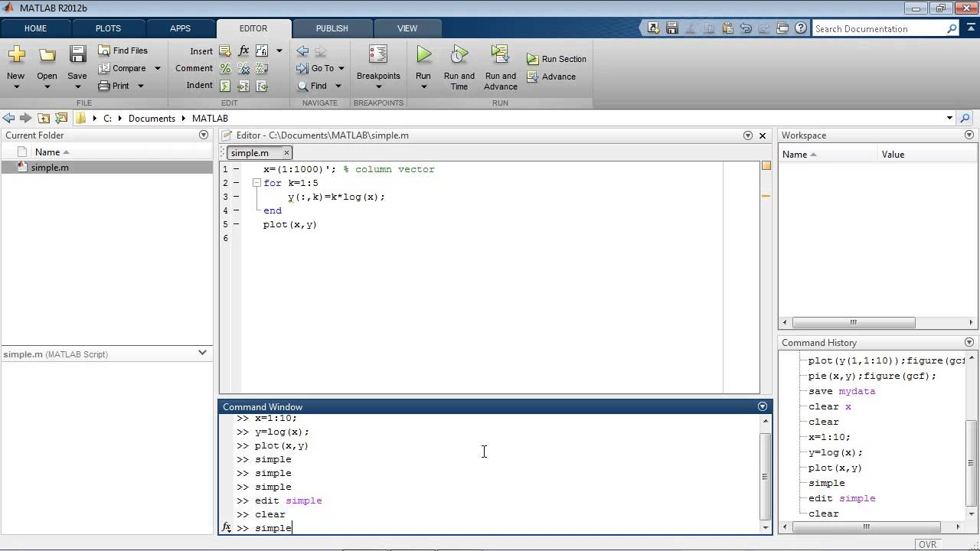Sort Current Folder by Name column header
Image resolution: width=980 pixels, height=551 pixels.
click(x=52, y=152)
